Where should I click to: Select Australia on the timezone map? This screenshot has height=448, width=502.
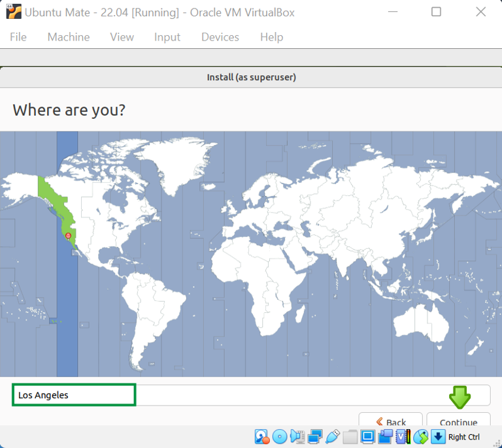pos(421,323)
